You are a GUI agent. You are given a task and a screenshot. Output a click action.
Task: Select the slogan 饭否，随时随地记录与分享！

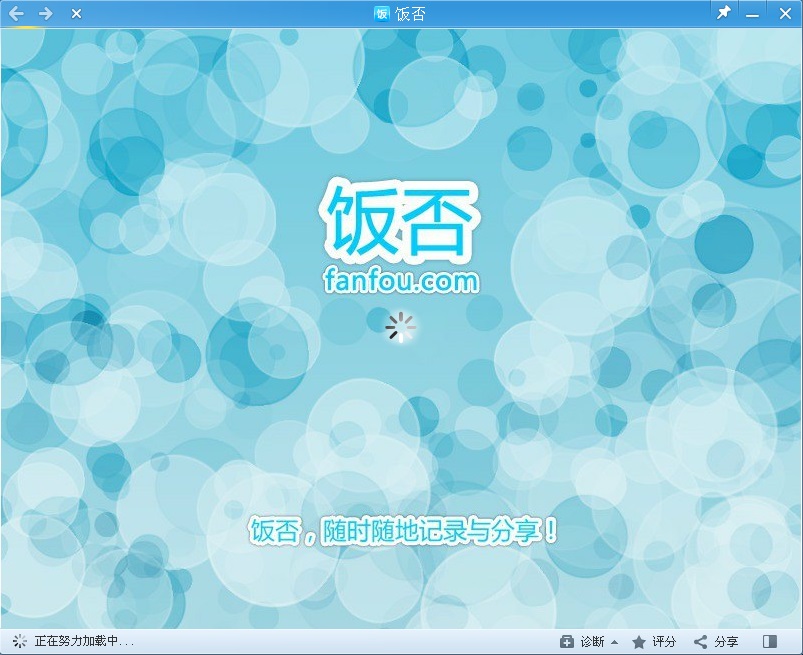click(x=403, y=530)
